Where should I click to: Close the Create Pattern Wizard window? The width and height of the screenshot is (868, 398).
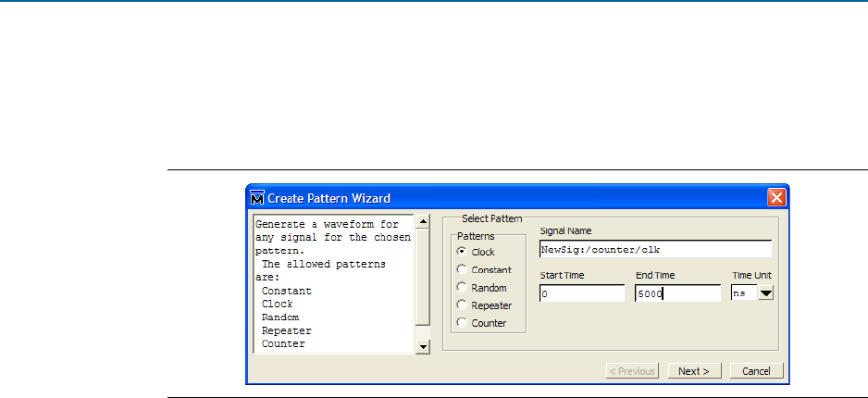pyautogui.click(x=776, y=198)
